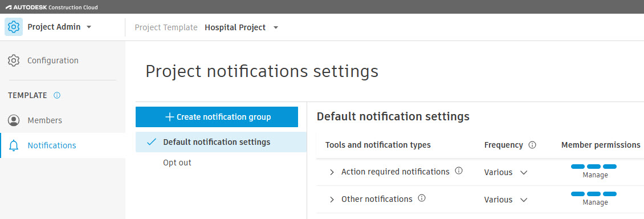Click the Default notification settings heading
This screenshot has width=644, height=219.
[393, 117]
